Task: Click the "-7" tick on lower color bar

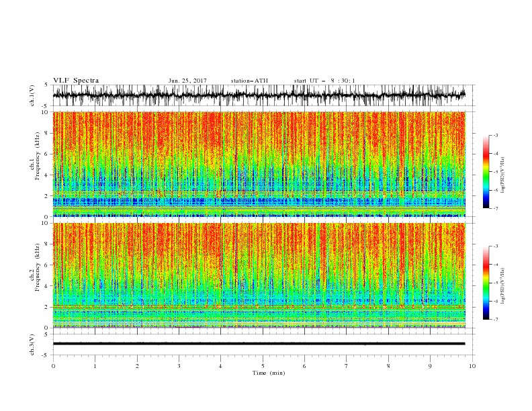Action: pyautogui.click(x=496, y=320)
